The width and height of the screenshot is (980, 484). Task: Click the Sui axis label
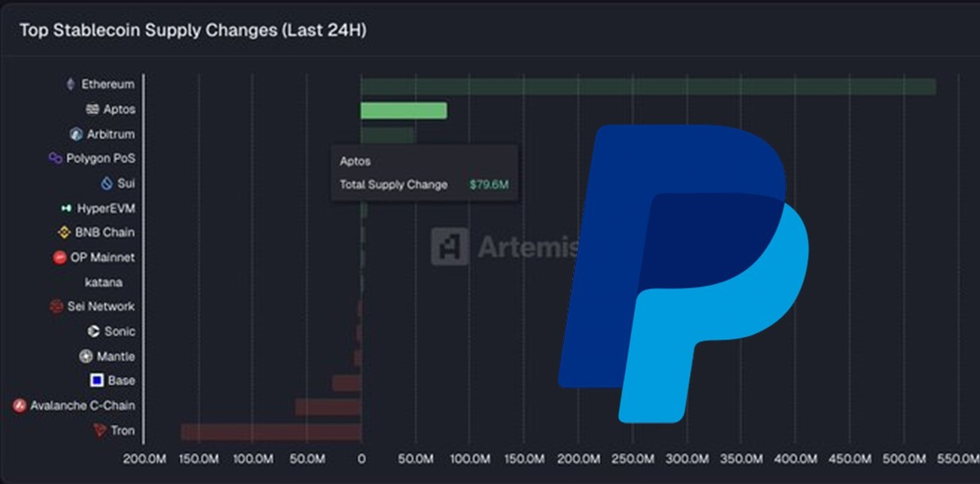tap(126, 183)
